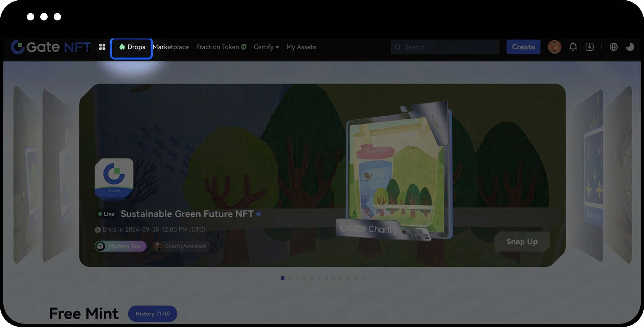Image resolution: width=644 pixels, height=327 pixels.
Task: Click the download app icon
Action: [x=589, y=47]
